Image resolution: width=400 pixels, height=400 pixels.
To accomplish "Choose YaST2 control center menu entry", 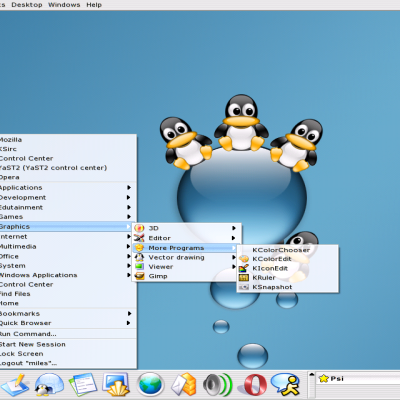I will click(68, 168).
